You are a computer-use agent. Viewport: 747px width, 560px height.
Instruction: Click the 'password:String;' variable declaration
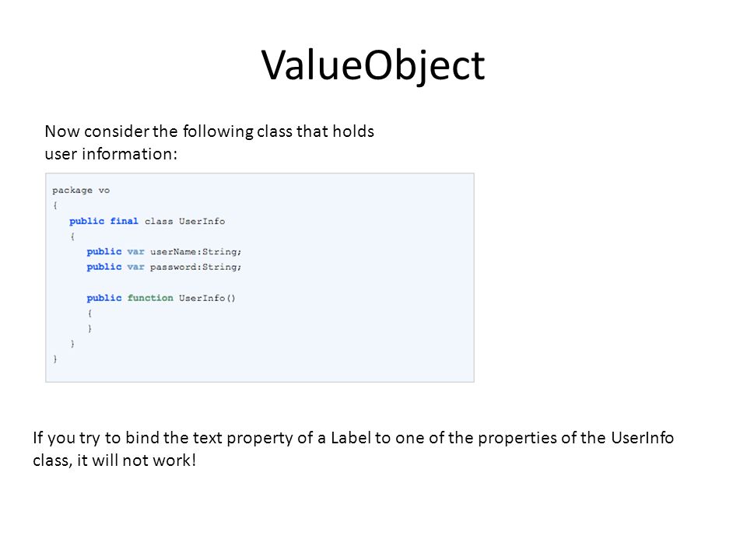click(x=196, y=267)
